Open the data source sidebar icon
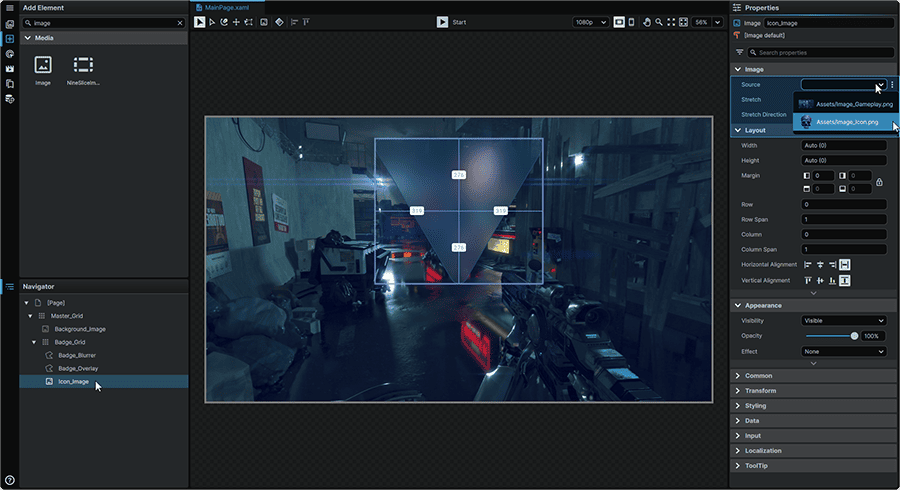 [x=10, y=99]
